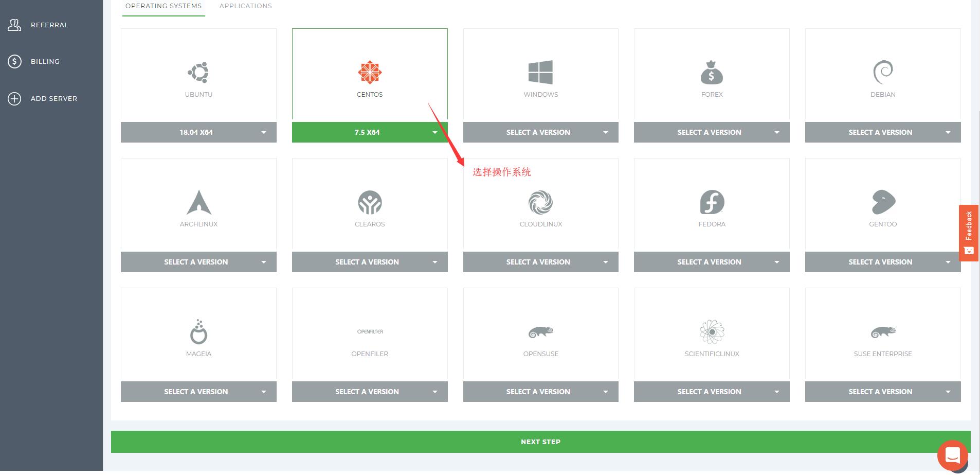This screenshot has width=980, height=475.
Task: Open Referral in the sidebar
Action: (x=49, y=25)
